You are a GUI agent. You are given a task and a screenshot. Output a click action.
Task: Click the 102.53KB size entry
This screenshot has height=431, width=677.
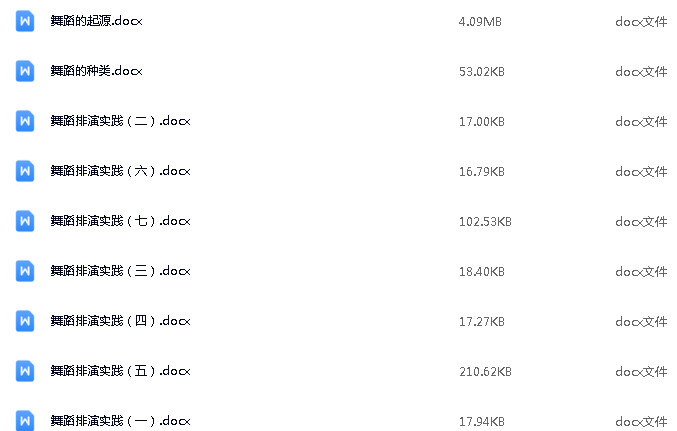(485, 222)
